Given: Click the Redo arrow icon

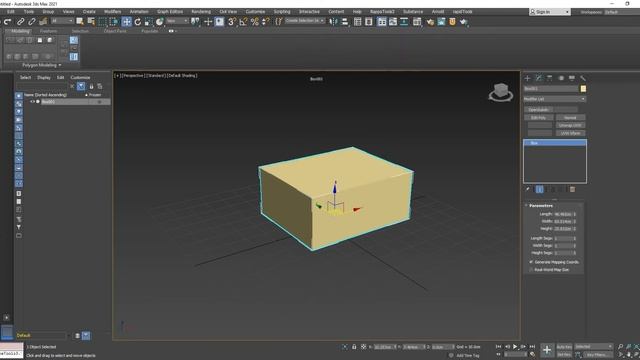Looking at the screenshot, I should tap(8, 22).
